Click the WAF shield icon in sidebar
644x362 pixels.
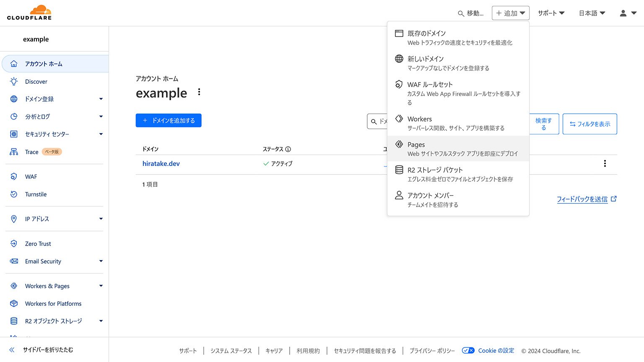click(x=14, y=177)
